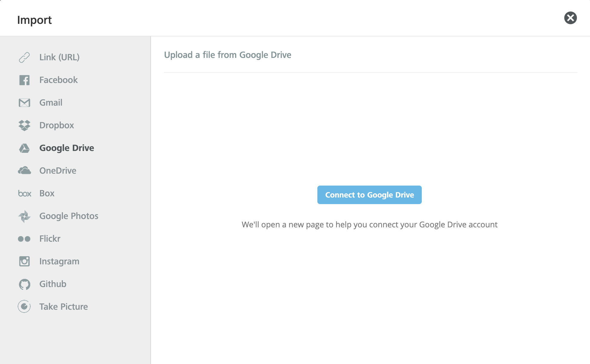Click the Instagram camera icon
The image size is (590, 364).
click(24, 261)
